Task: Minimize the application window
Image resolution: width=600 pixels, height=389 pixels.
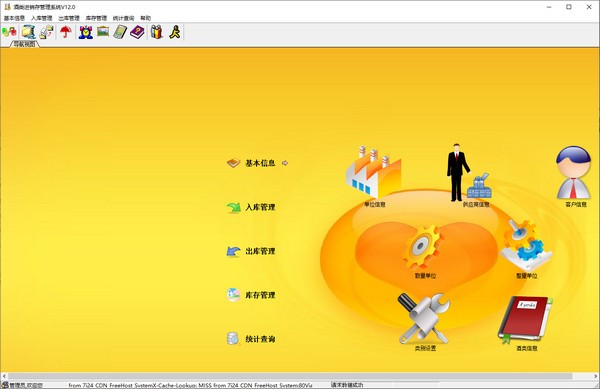Action: click(x=549, y=7)
